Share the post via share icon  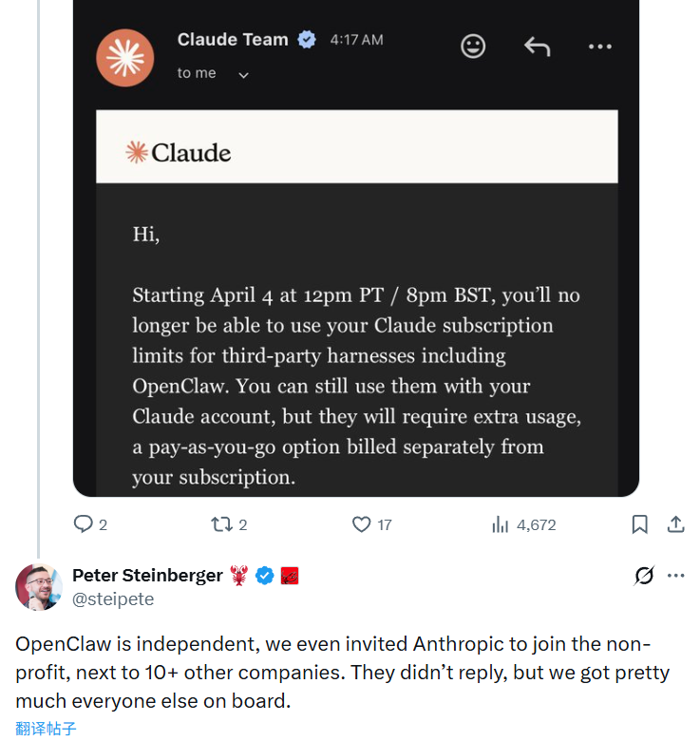pyautogui.click(x=675, y=523)
